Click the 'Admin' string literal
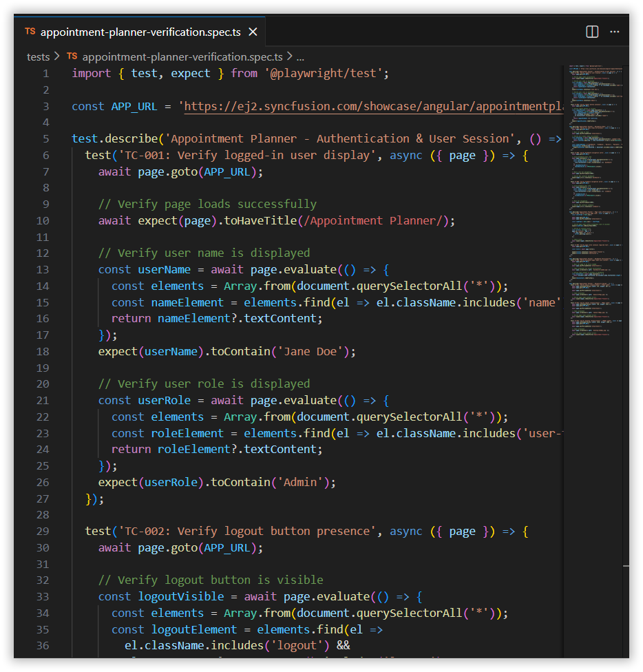This screenshot has width=643, height=672. pos(300,482)
